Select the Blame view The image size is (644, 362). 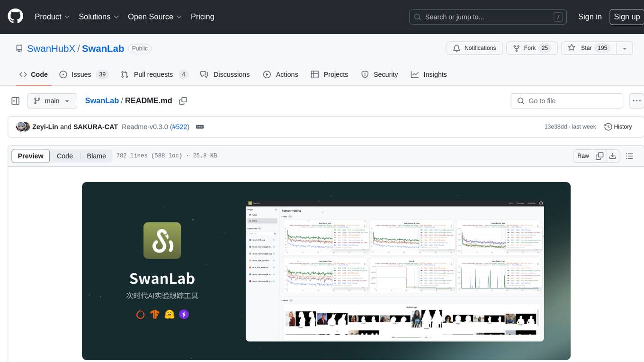click(96, 156)
